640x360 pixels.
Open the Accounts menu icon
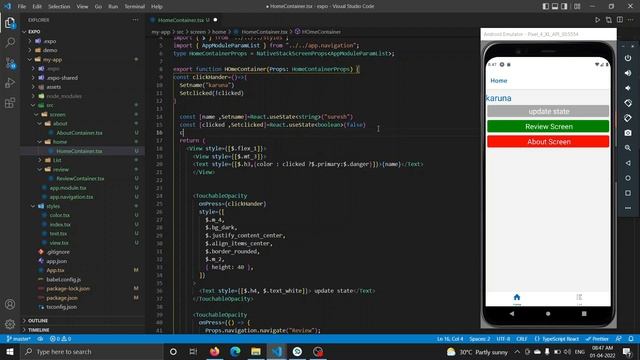coord(10,304)
